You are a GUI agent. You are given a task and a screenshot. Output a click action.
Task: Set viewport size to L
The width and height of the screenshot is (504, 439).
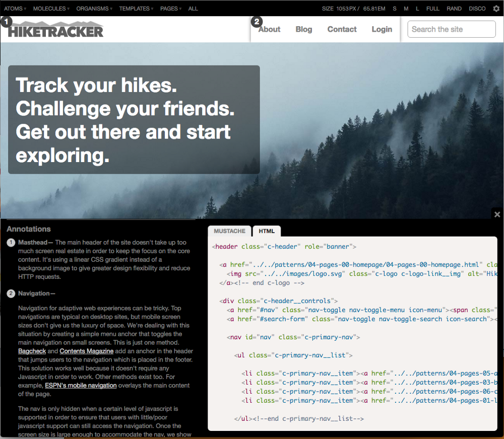[417, 9]
